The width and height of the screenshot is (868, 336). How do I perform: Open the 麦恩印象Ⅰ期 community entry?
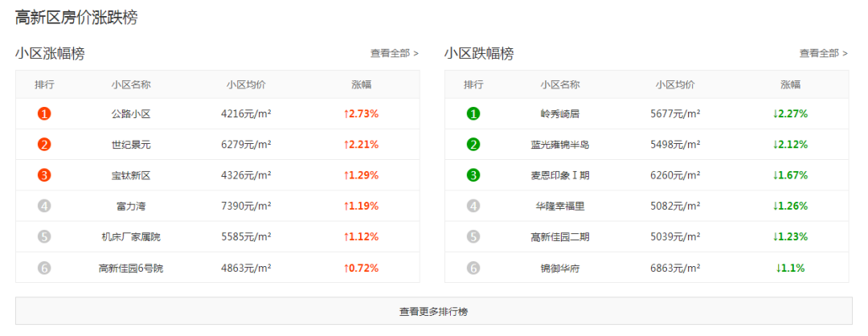559,175
